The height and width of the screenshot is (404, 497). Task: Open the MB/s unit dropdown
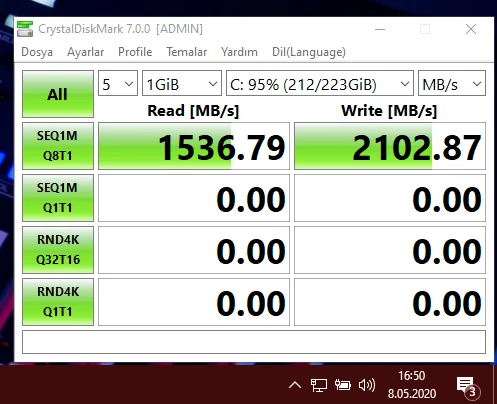coord(452,83)
